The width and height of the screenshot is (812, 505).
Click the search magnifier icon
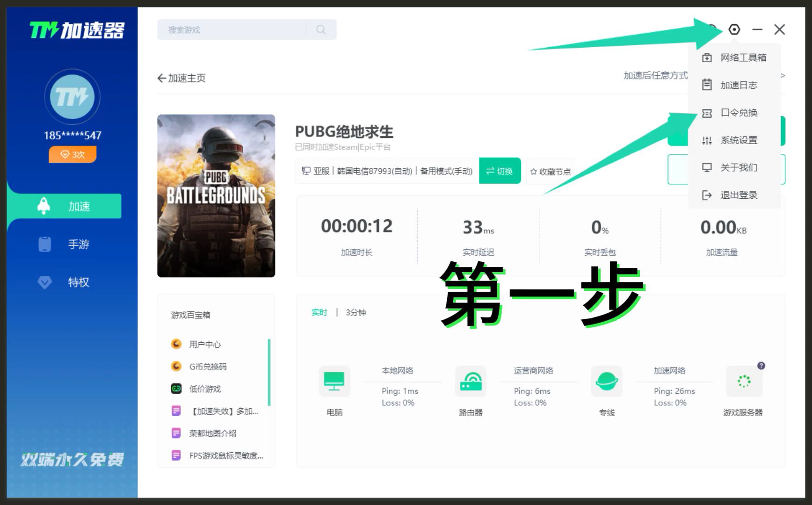point(321,29)
